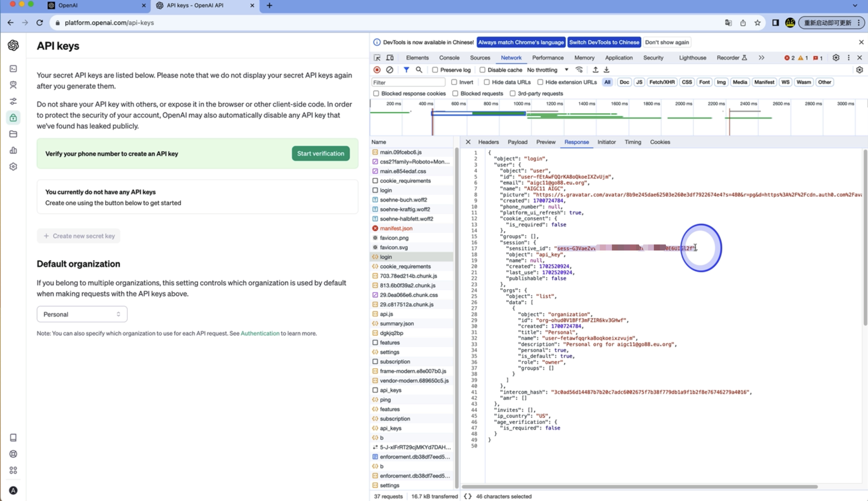
Task: Check Hide extension URLs
Action: click(540, 82)
